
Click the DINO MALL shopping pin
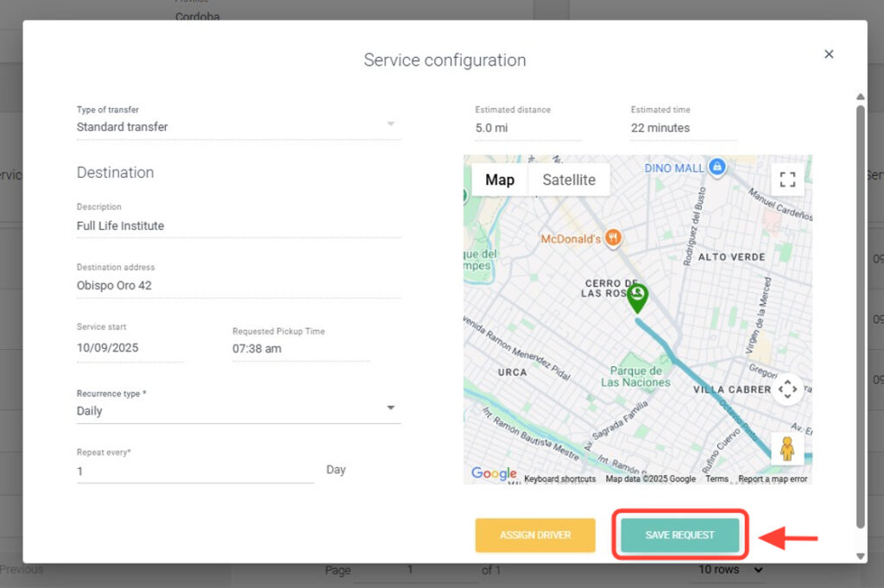tap(716, 167)
